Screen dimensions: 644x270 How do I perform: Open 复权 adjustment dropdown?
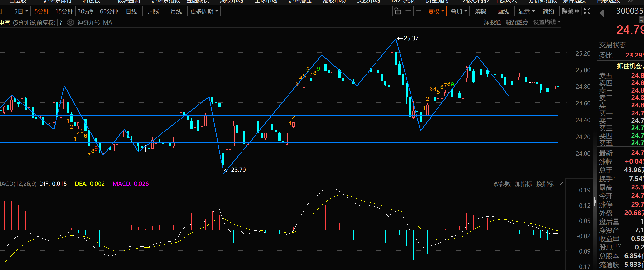435,11
